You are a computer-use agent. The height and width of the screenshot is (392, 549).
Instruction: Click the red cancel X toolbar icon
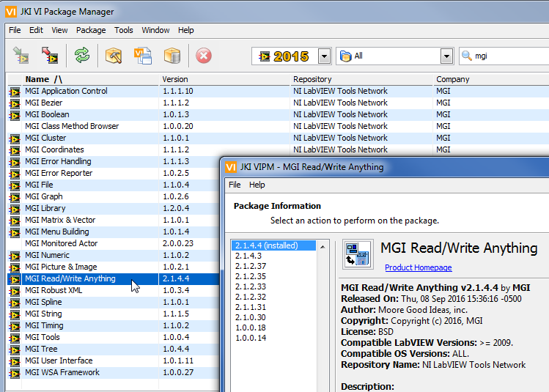(x=204, y=55)
